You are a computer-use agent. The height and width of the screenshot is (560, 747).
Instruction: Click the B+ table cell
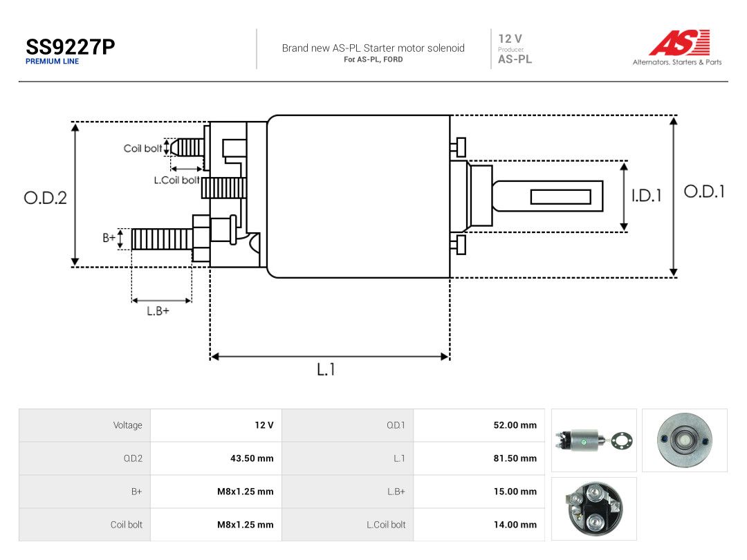coord(85,492)
